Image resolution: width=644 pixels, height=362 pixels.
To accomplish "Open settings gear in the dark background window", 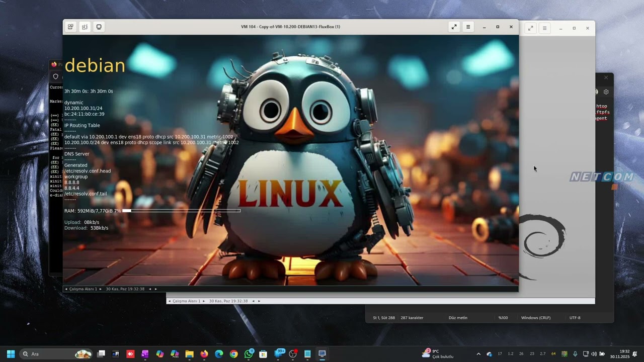I will tap(606, 92).
